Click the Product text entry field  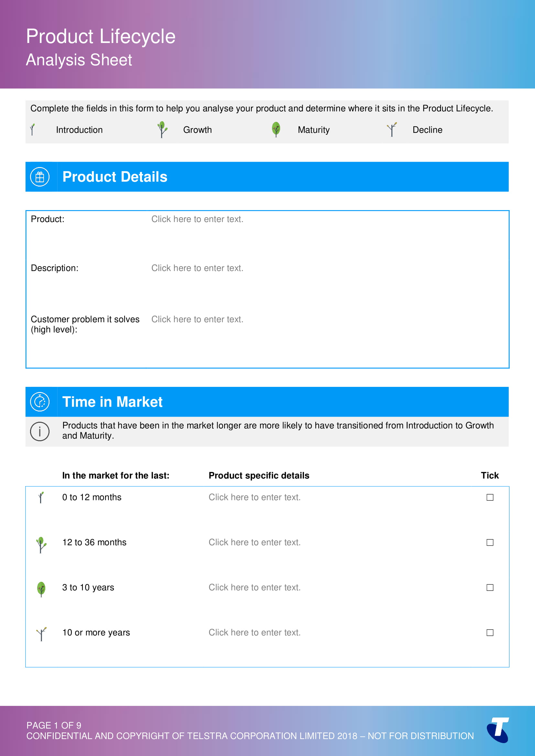pos(197,219)
